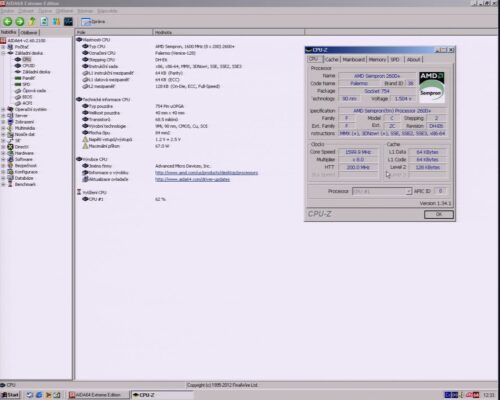Switch to the Cache tab in CPU-Z
Screen dimensions: 500x400
tap(332, 59)
